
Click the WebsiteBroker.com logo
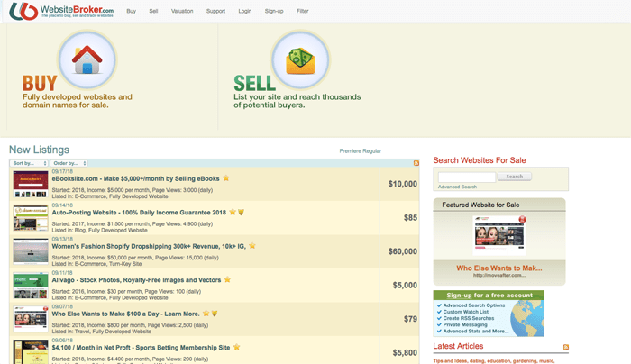[61, 11]
